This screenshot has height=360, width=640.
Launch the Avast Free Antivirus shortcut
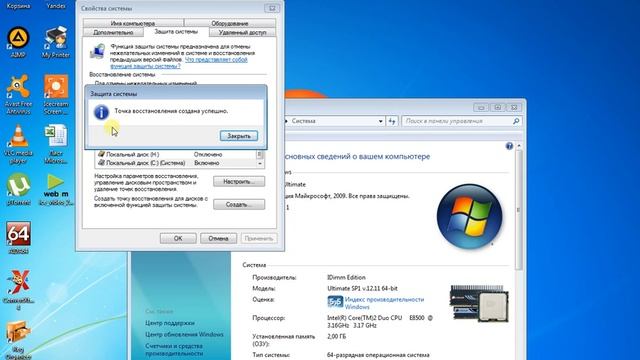coord(18,94)
